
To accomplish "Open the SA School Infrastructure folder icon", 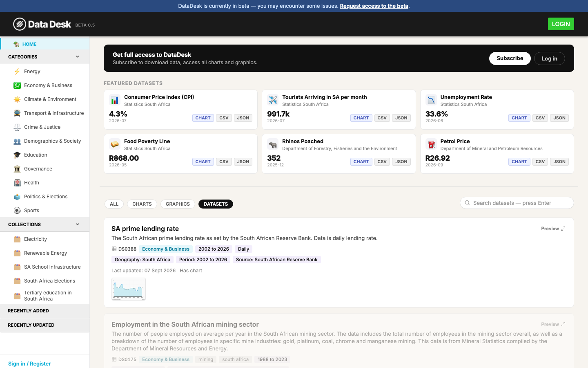I will click(17, 267).
